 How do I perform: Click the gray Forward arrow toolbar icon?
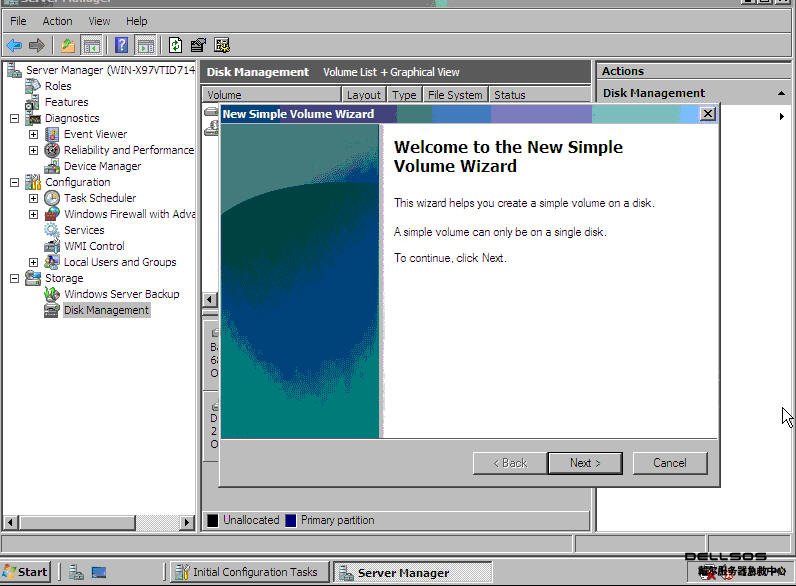(x=37, y=46)
